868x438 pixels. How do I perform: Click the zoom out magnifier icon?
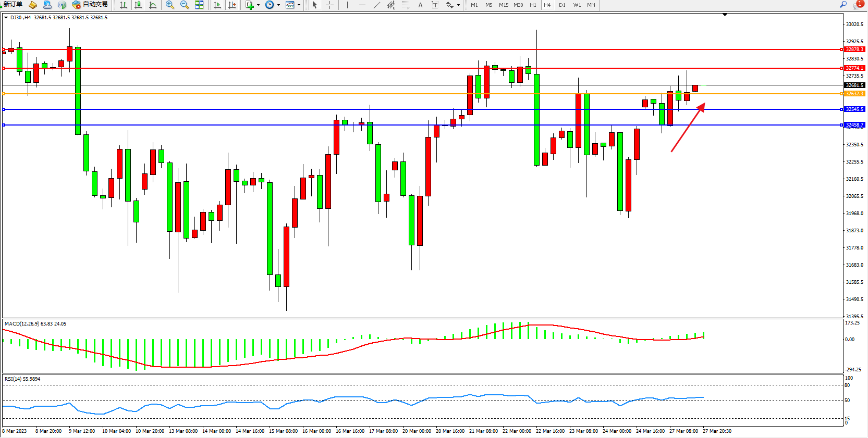coord(184,5)
